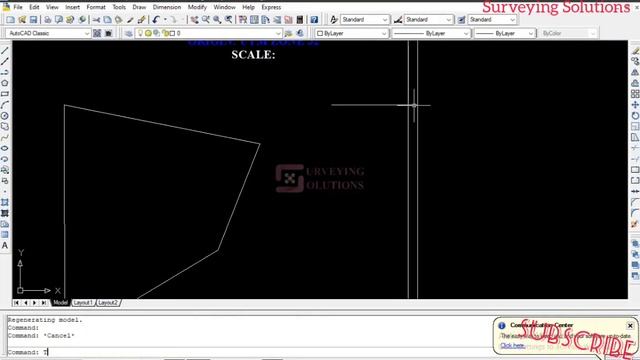
Task: Select the Construction Line tool
Action: [5, 62]
